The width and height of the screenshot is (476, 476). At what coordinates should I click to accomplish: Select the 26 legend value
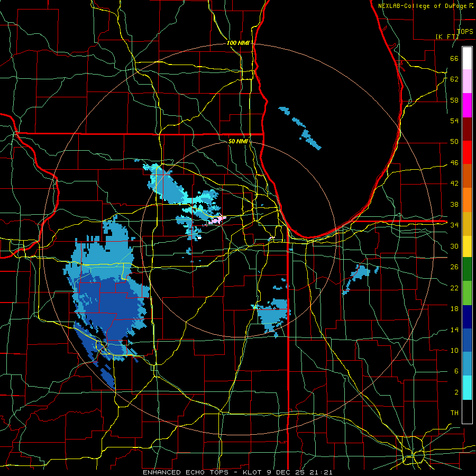(x=454, y=267)
